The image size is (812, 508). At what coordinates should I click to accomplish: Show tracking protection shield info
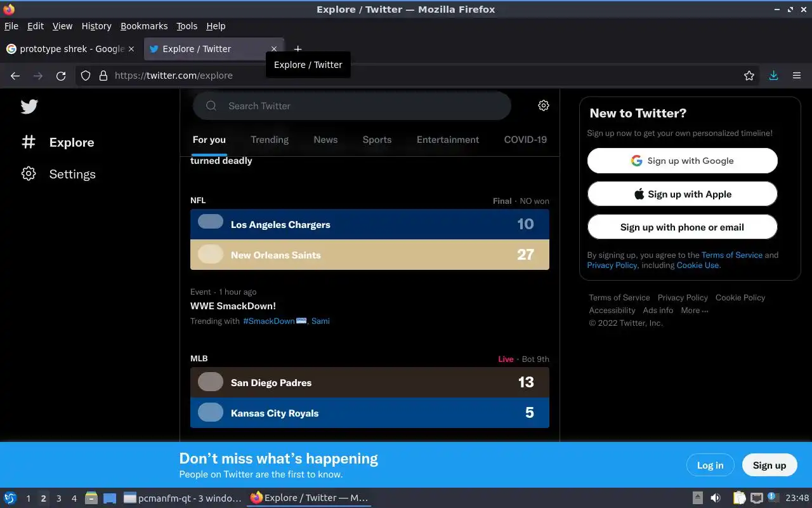click(86, 76)
